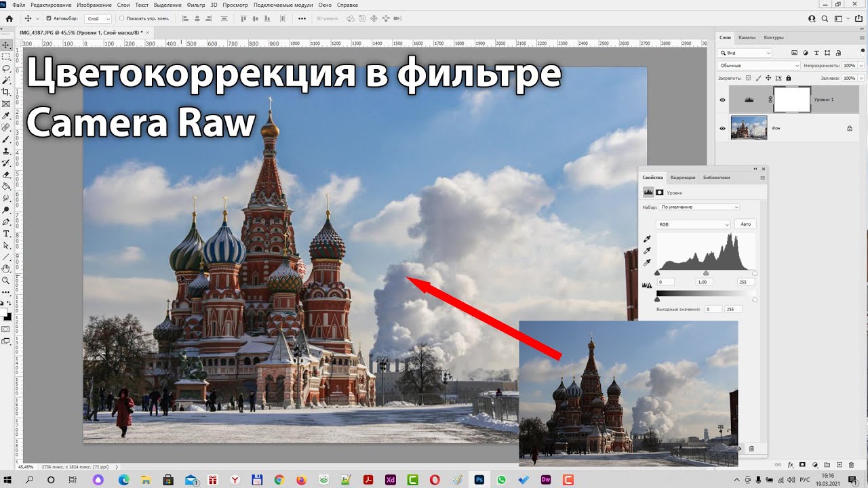Click the foreground color swatch

point(5,312)
